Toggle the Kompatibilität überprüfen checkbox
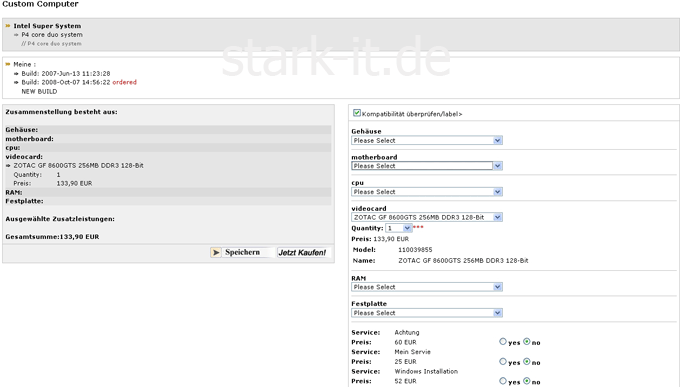 coord(356,113)
